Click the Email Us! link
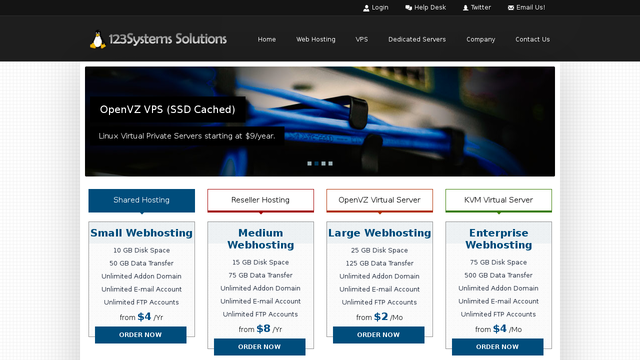 click(x=531, y=7)
